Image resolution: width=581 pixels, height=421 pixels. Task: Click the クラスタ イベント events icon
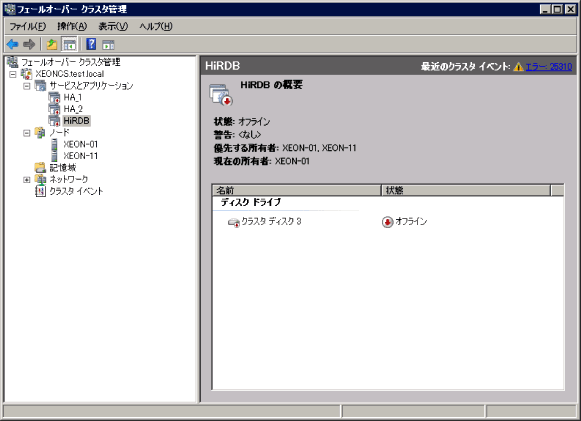[x=40, y=191]
